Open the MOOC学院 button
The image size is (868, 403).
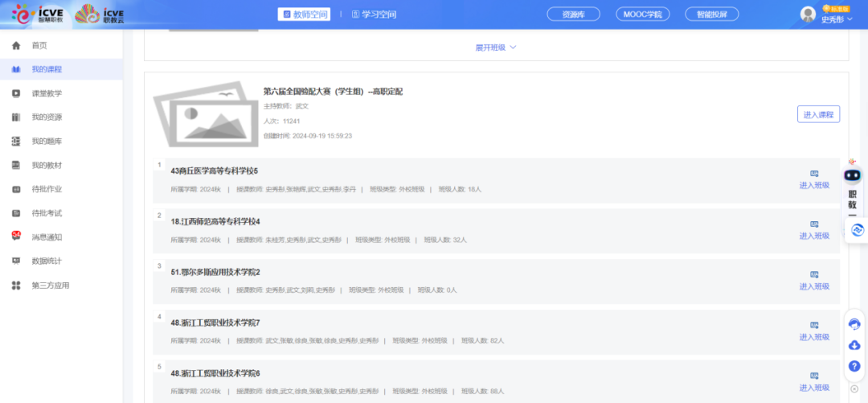(x=643, y=14)
